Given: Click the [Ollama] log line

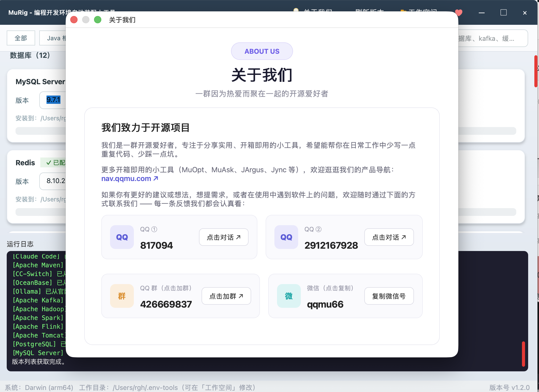Looking at the screenshot, I should tap(39, 291).
